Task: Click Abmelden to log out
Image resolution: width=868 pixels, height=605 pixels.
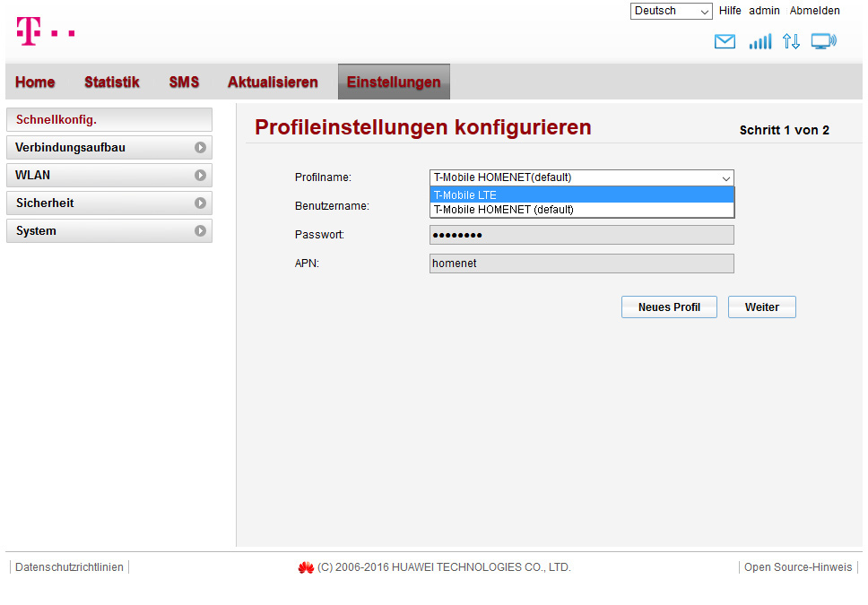Action: click(x=814, y=11)
